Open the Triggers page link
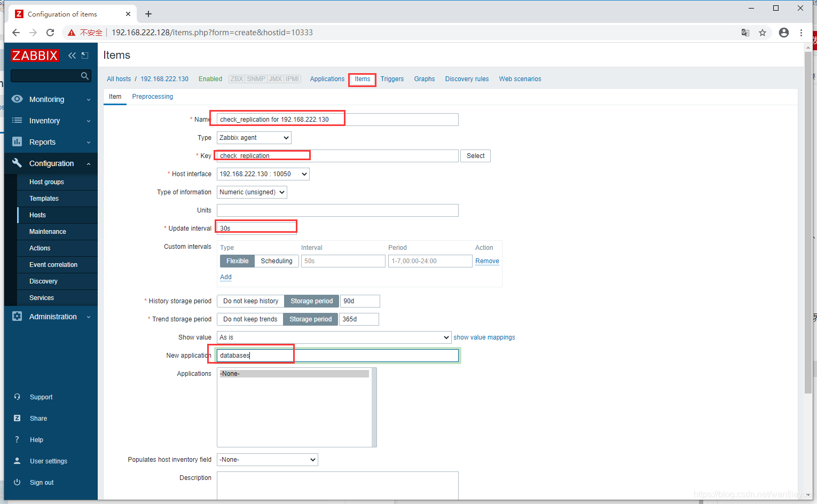The width and height of the screenshot is (817, 504). (392, 79)
